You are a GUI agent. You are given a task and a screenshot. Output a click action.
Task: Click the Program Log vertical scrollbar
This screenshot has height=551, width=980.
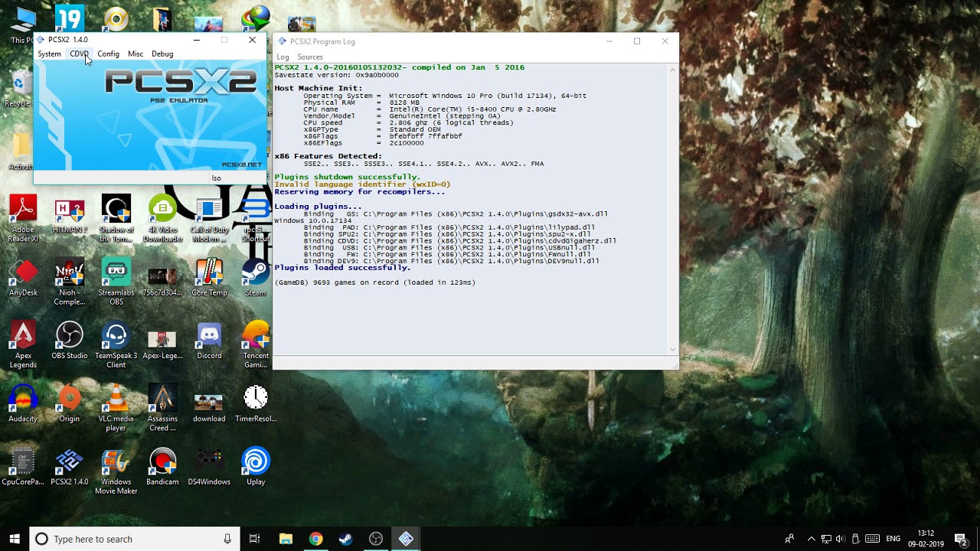[x=673, y=209]
